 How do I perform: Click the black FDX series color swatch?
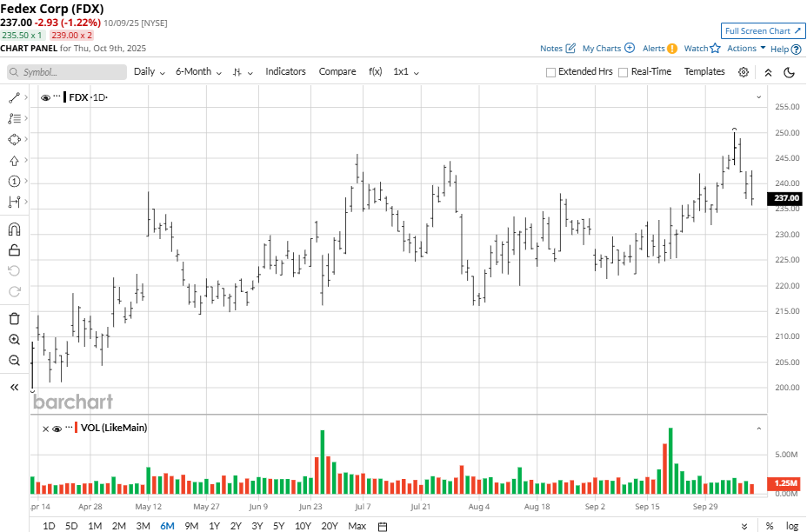tap(65, 97)
